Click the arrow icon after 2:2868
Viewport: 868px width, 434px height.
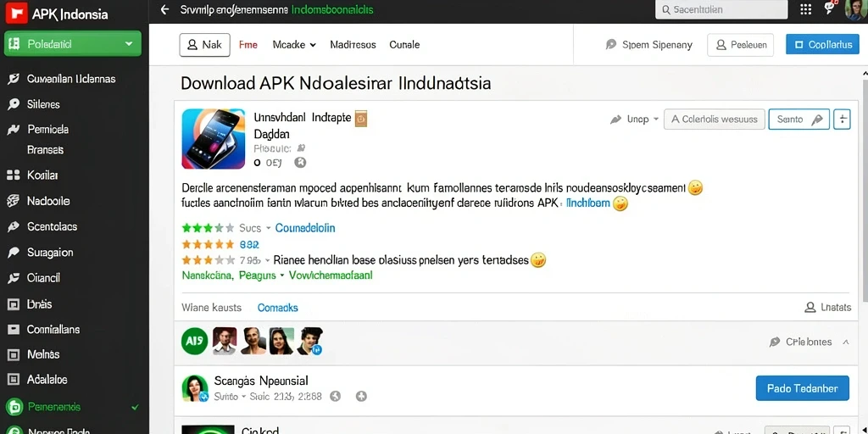(x=335, y=397)
